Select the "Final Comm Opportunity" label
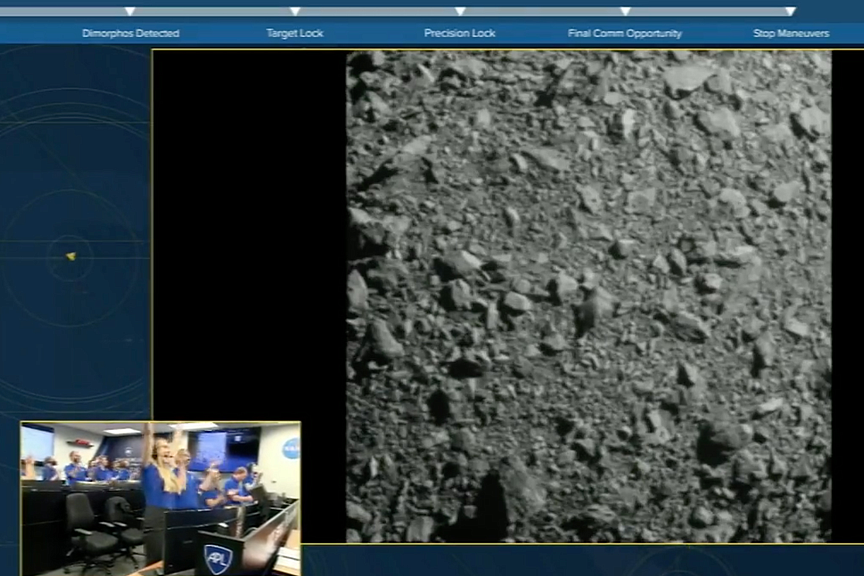The width and height of the screenshot is (864, 576). click(625, 33)
